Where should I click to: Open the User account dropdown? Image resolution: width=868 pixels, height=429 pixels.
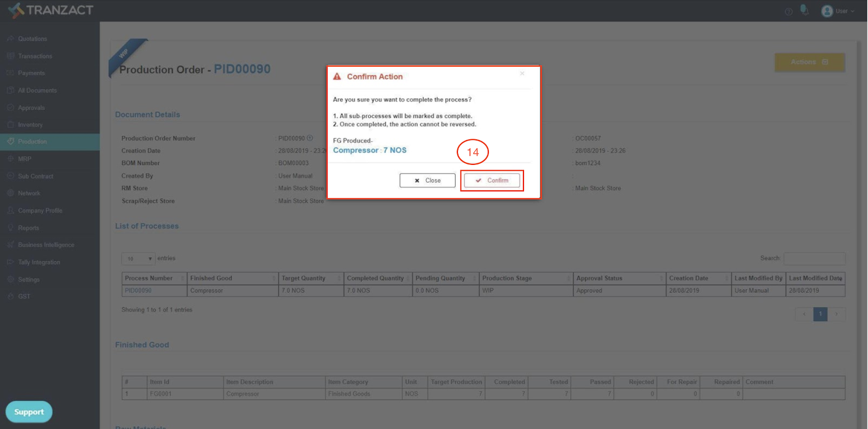[x=838, y=11]
